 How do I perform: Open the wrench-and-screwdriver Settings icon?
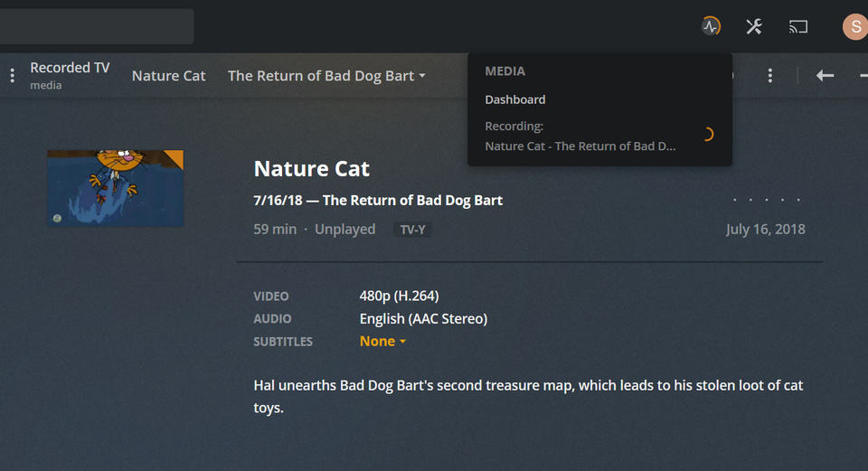754,26
